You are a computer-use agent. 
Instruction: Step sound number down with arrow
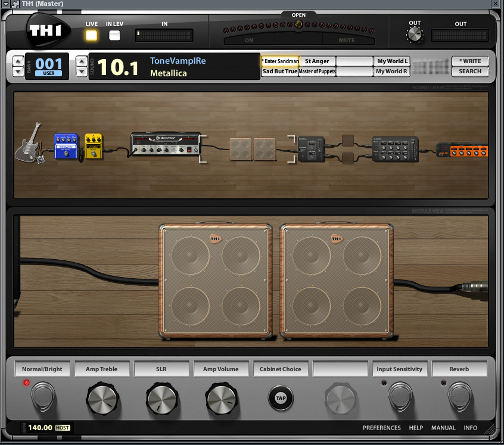point(82,71)
